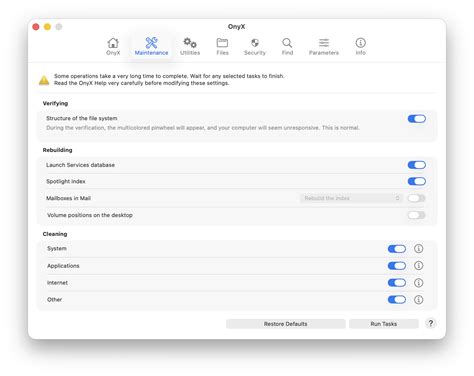Click the OnyX window title
The width and height of the screenshot is (474, 376).
click(237, 27)
